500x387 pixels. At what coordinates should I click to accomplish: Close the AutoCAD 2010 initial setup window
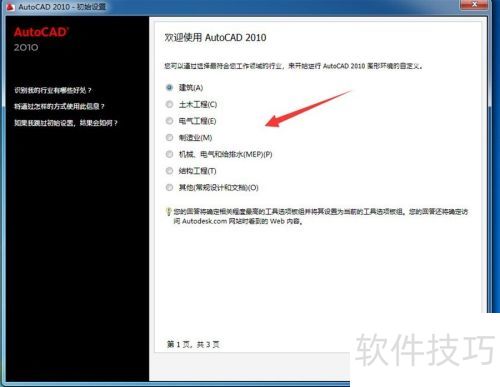point(474,4)
